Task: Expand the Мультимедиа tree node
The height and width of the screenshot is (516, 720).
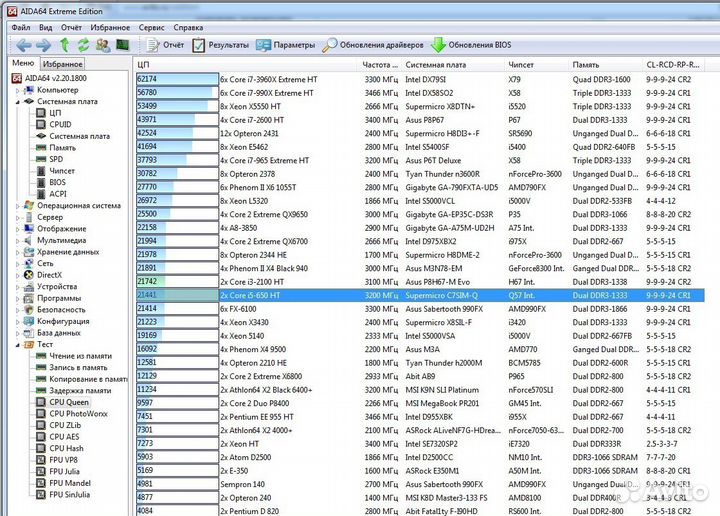Action: pos(18,241)
